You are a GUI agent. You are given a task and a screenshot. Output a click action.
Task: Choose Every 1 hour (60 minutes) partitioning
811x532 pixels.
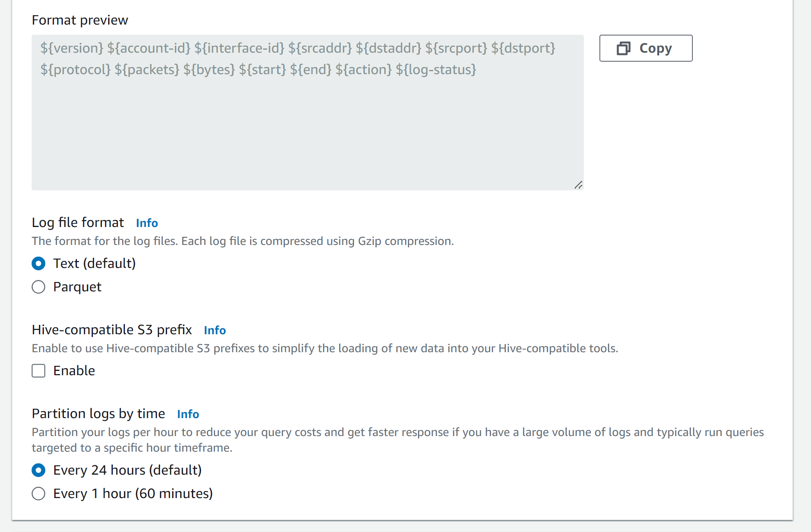pyautogui.click(x=39, y=494)
